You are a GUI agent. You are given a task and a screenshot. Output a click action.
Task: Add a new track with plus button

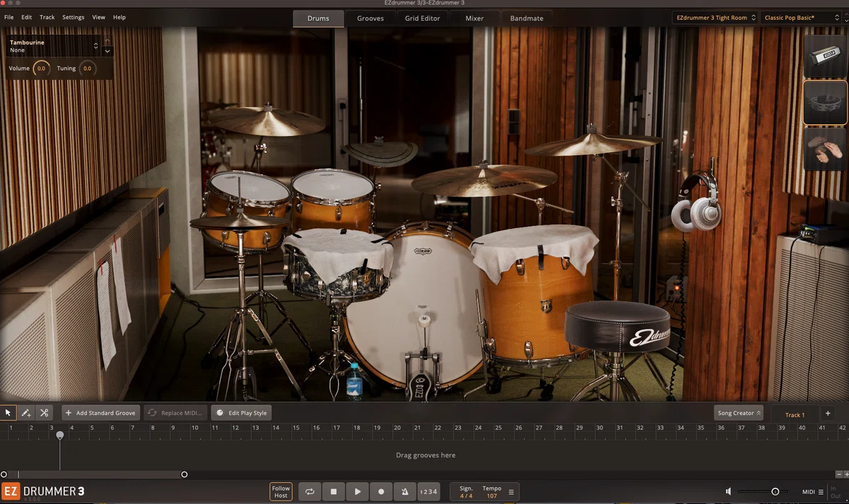tap(828, 414)
